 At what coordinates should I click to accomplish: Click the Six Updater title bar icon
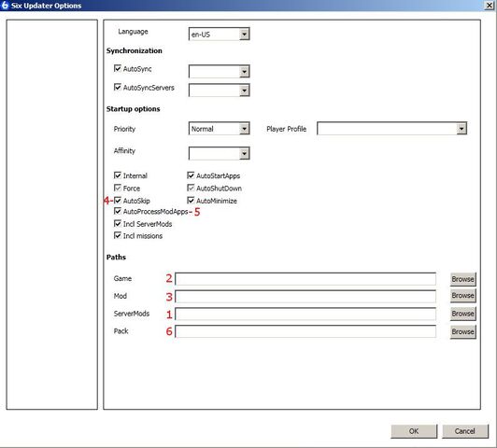5,5
